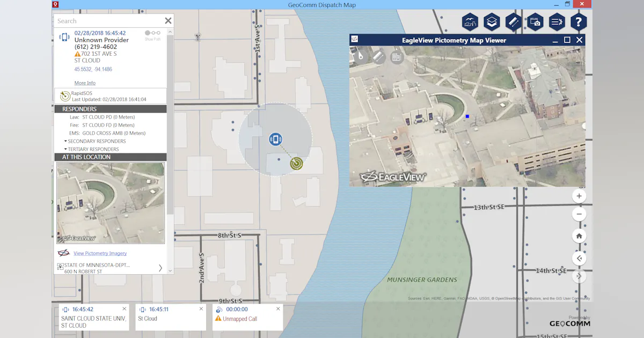Click the EagleView viewer pin tool icon

coord(362,56)
